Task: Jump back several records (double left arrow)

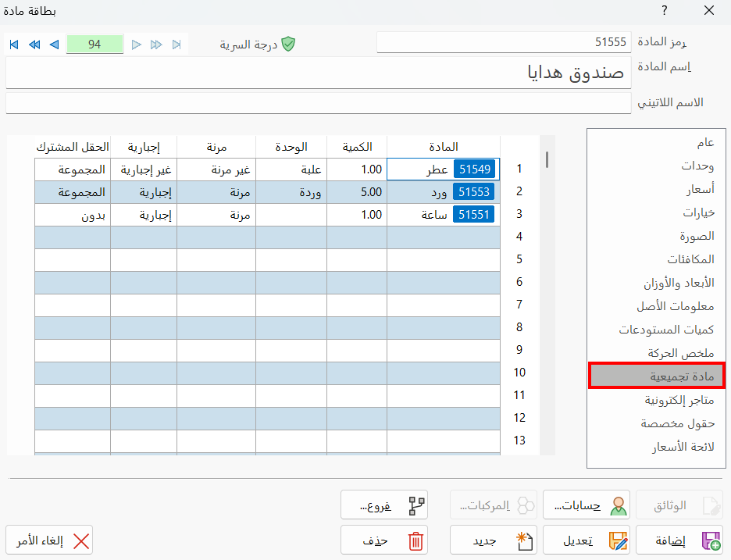Action: pyautogui.click(x=34, y=45)
